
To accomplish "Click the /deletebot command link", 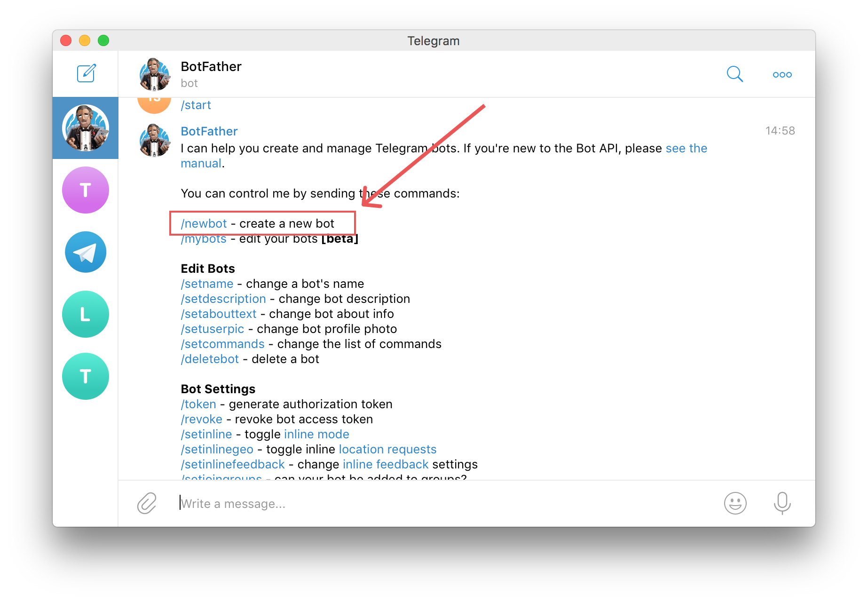I will tap(210, 359).
